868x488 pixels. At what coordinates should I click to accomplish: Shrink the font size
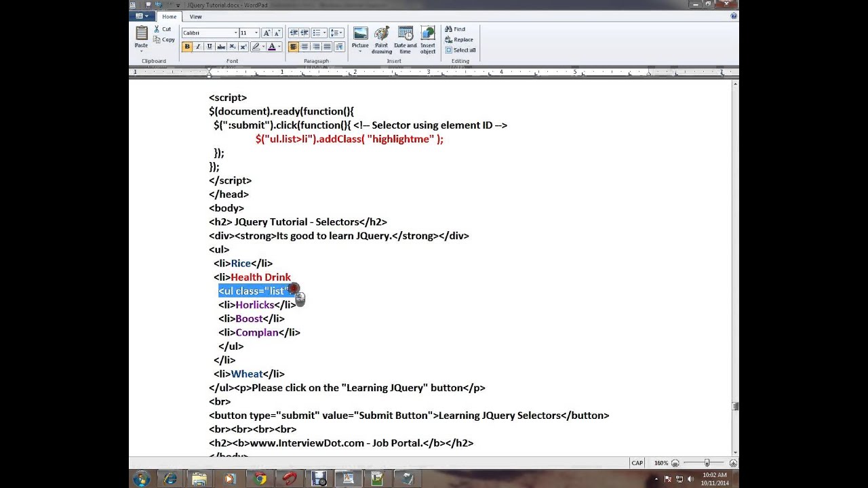pos(277,33)
